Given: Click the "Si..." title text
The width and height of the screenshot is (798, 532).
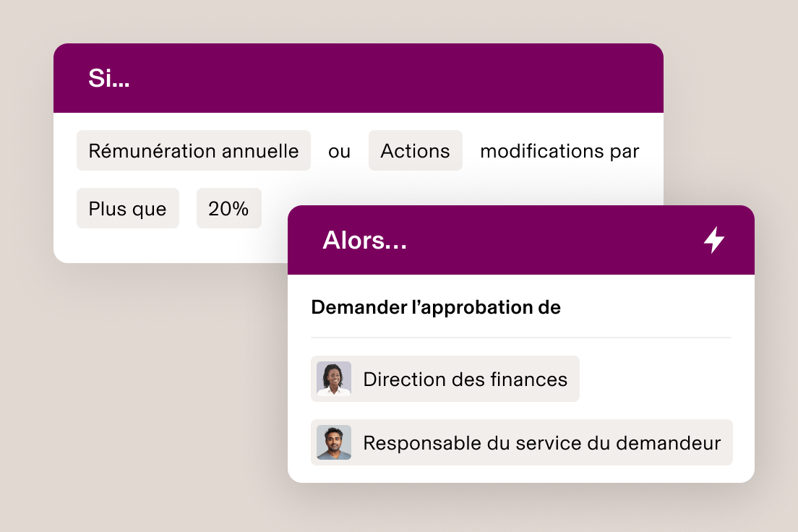Looking at the screenshot, I should pos(108,77).
